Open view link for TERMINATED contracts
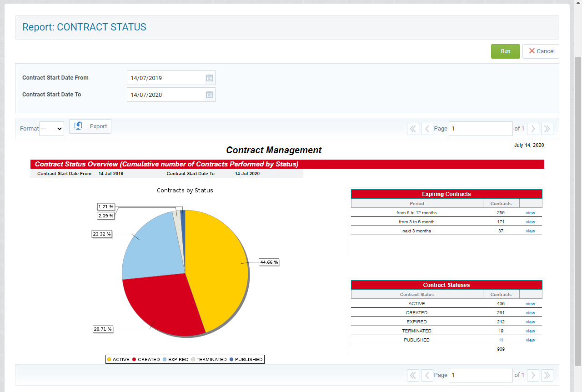 530,331
